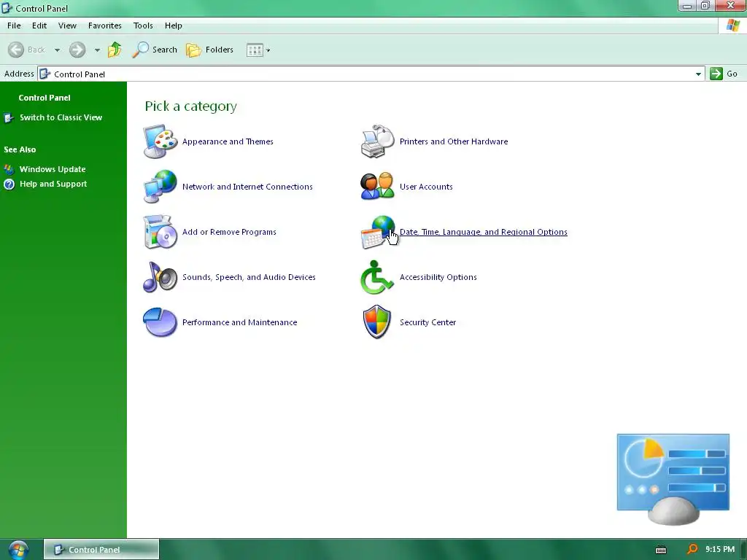Toggle the Folders pane button
747x560 pixels.
tap(209, 50)
